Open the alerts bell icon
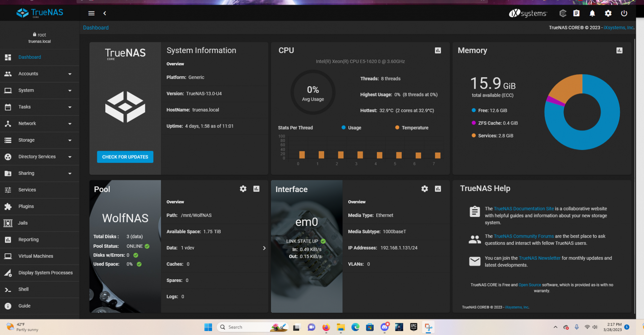The image size is (644, 335). 592,13
